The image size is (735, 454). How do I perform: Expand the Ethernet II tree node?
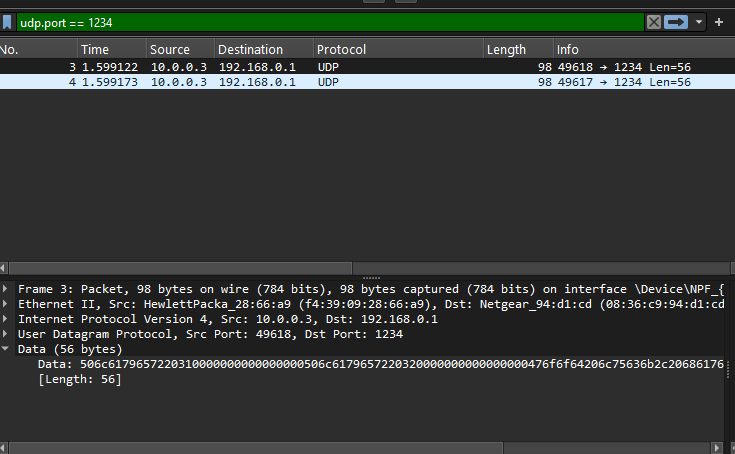click(x=5, y=304)
